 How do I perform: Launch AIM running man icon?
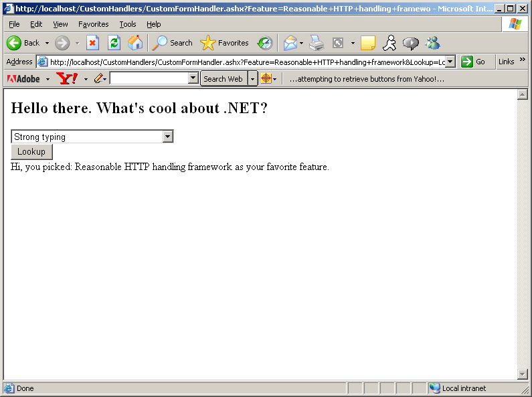[389, 43]
